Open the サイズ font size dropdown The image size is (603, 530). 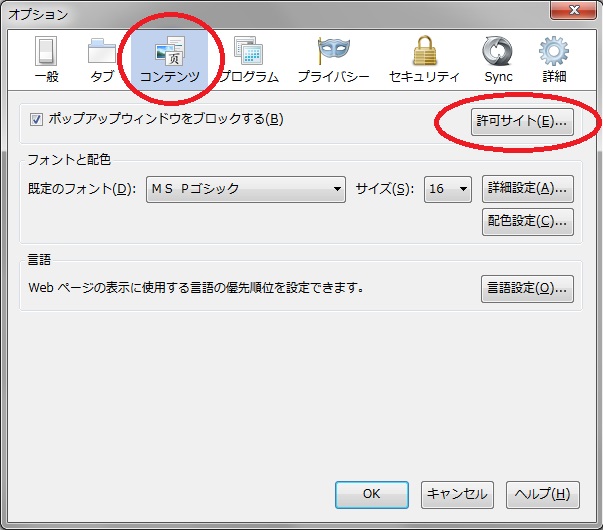[447, 189]
